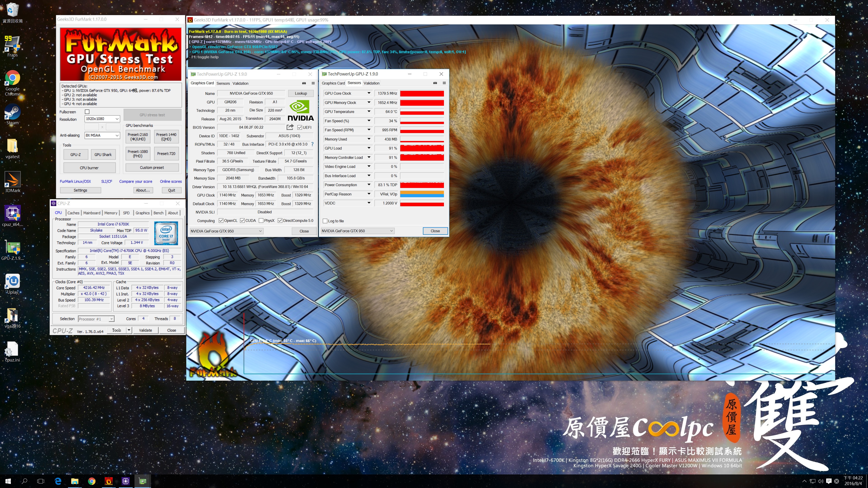This screenshot has height=488, width=868.
Task: Switch to the Bench tab in CPU-Z
Action: coord(158,213)
